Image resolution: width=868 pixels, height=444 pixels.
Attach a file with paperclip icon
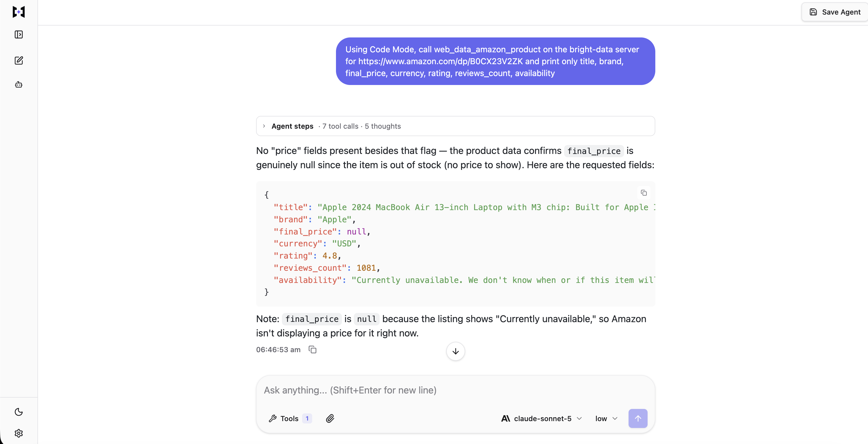330,418
